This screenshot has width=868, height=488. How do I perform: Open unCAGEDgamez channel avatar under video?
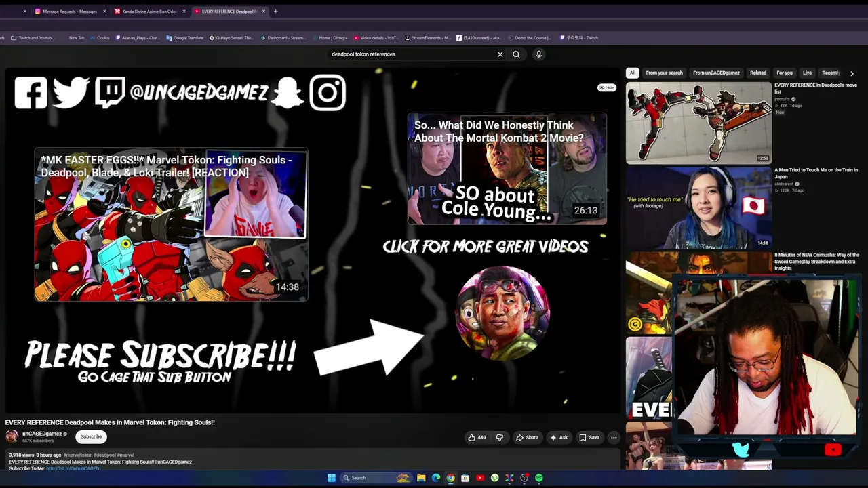12,436
